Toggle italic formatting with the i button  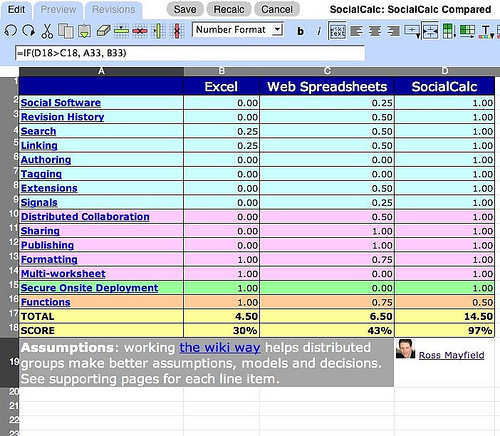pyautogui.click(x=319, y=31)
